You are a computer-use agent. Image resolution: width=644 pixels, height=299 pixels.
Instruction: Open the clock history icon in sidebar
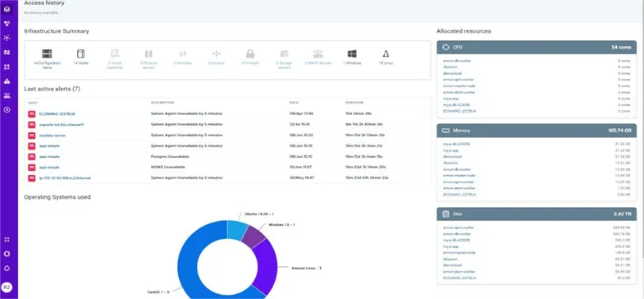pyautogui.click(x=7, y=110)
